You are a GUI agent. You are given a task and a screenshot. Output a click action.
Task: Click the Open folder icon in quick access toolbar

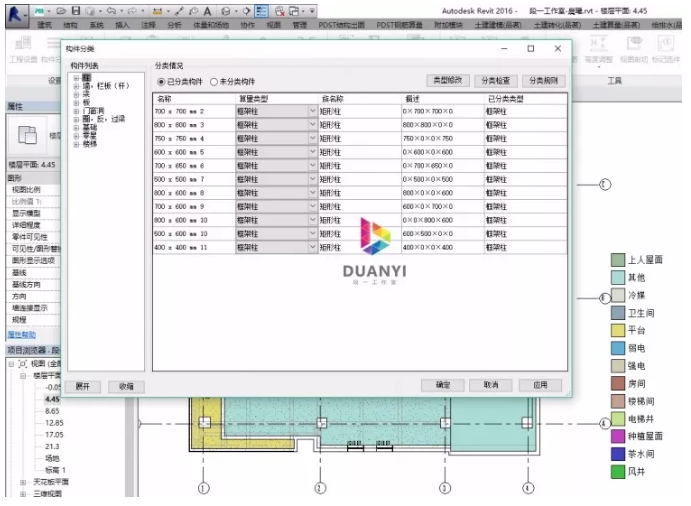coord(61,11)
